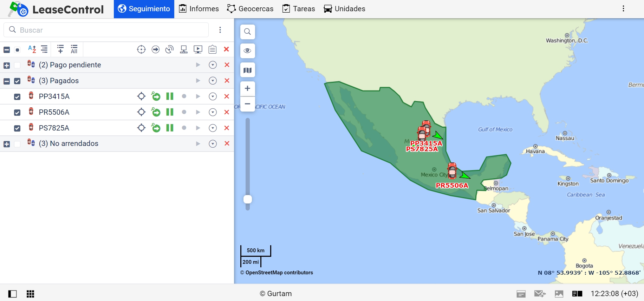Click the grid apps icon in bottom bar
Image resolution: width=644 pixels, height=301 pixels.
click(31, 294)
